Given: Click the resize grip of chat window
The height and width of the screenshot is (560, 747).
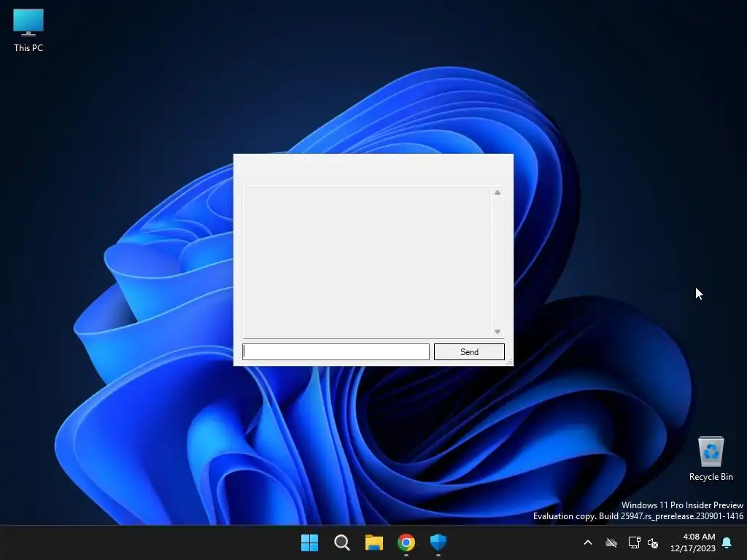Looking at the screenshot, I should (x=509, y=362).
